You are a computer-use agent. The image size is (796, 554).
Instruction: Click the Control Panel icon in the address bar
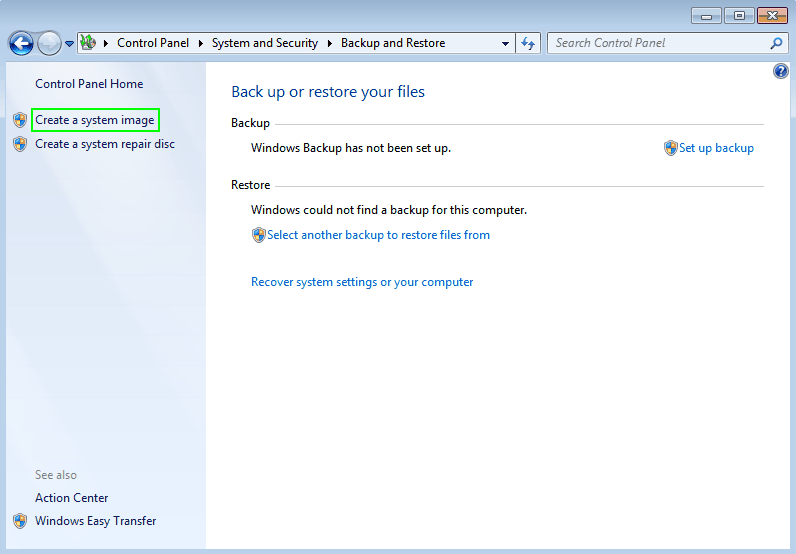pyautogui.click(x=88, y=43)
